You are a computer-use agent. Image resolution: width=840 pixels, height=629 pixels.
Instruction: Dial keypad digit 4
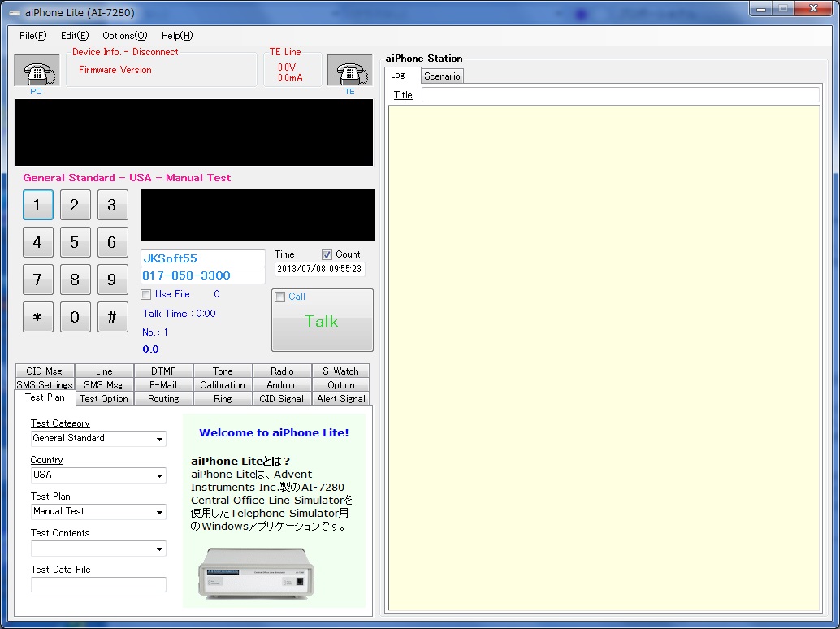pos(38,242)
